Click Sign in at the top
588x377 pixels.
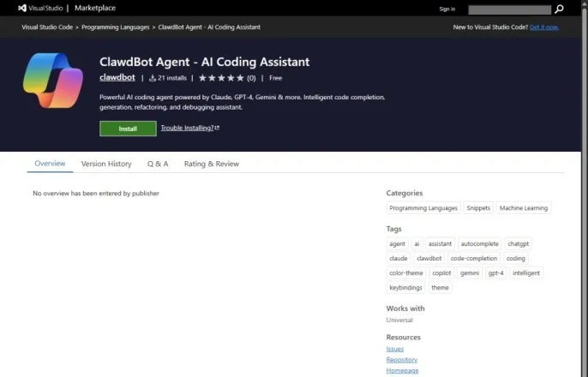pos(447,9)
